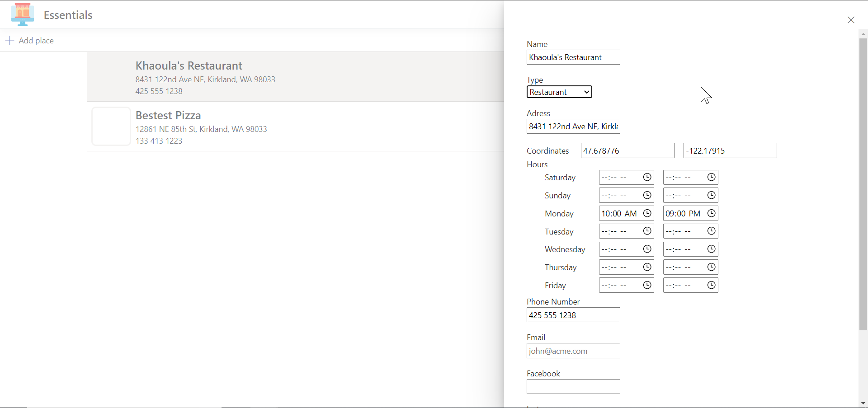Click the empty Wednesday opening time field
868x408 pixels.
click(x=627, y=249)
